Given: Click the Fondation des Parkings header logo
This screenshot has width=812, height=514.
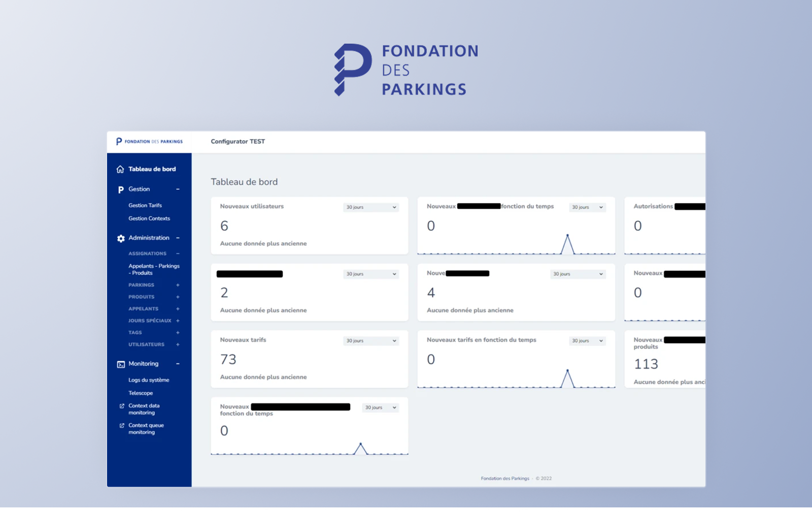Looking at the screenshot, I should [149, 142].
